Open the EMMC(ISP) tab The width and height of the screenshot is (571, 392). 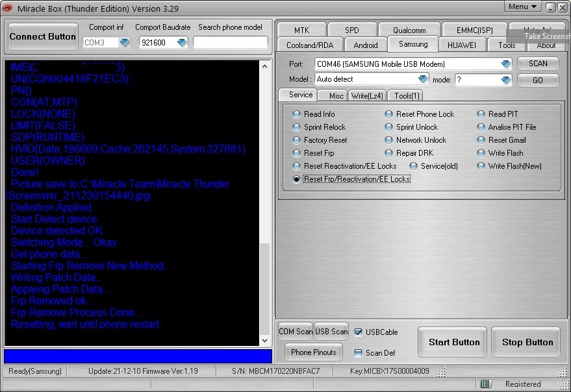pyautogui.click(x=474, y=30)
